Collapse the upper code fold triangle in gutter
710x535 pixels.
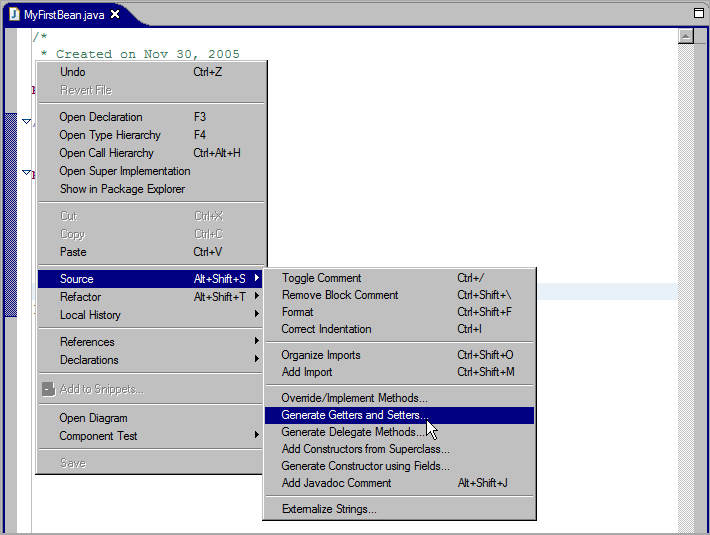pos(26,121)
